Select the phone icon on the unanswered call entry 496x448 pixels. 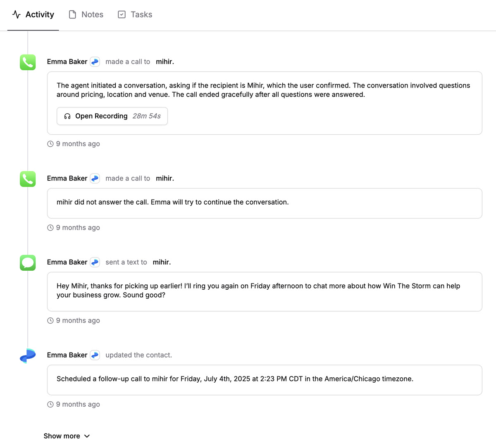click(27, 179)
